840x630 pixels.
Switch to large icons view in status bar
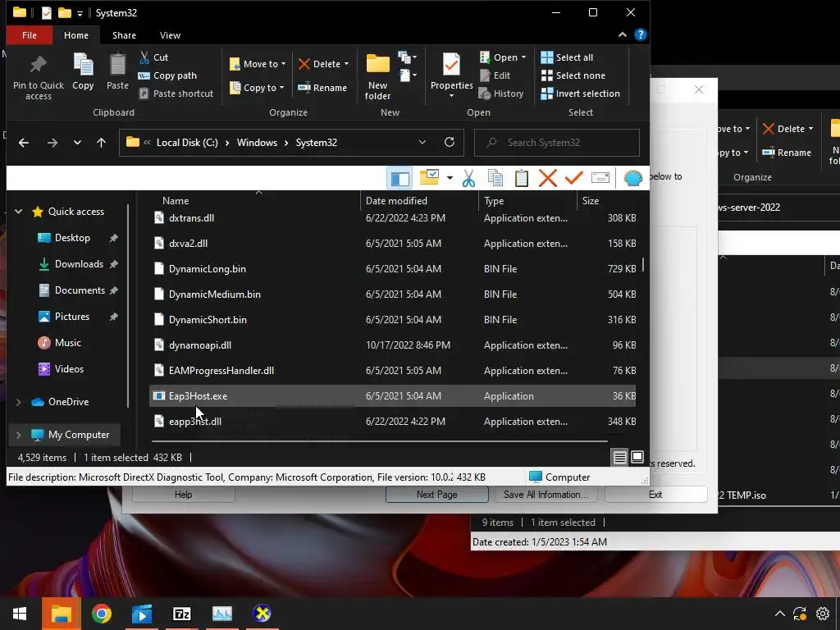tap(637, 457)
